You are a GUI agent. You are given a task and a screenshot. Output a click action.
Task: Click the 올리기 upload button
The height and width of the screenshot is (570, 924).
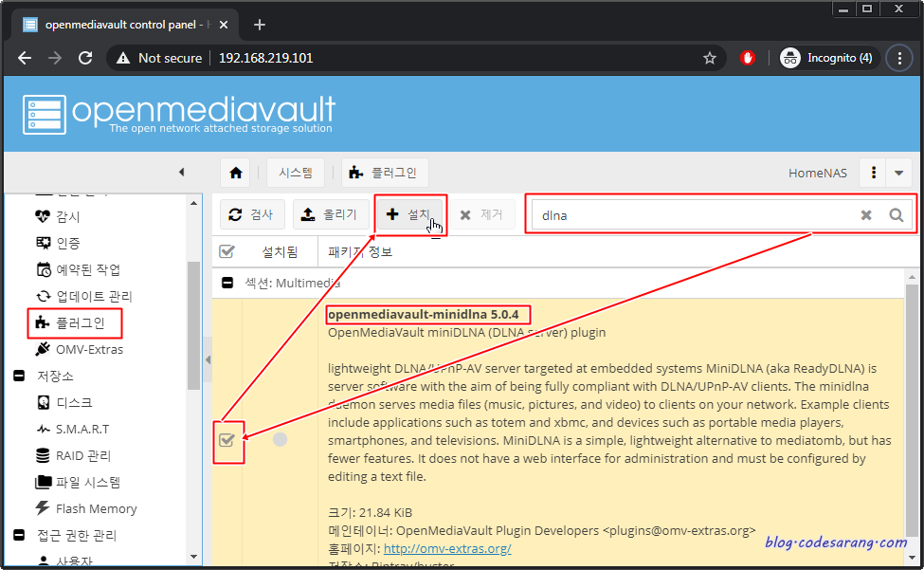(x=331, y=214)
